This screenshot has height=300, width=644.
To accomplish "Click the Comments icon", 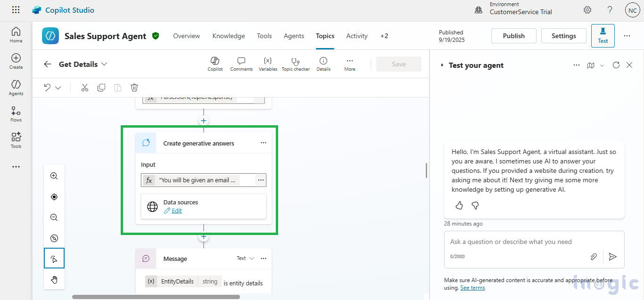I will [241, 64].
